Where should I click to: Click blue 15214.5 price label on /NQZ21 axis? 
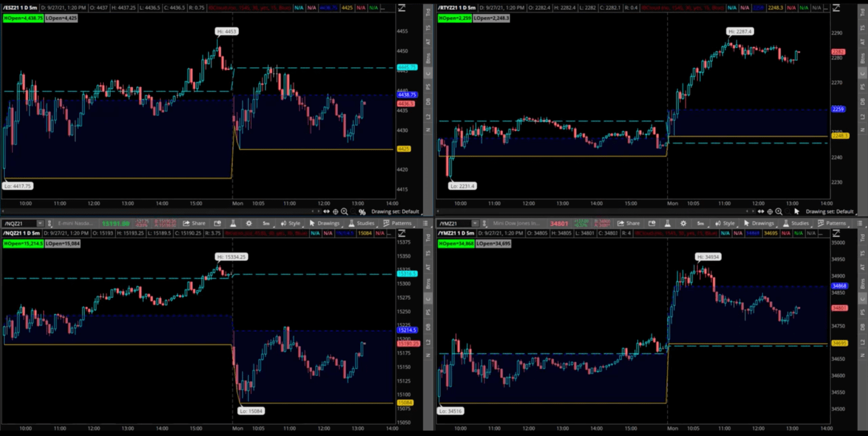[x=407, y=330]
